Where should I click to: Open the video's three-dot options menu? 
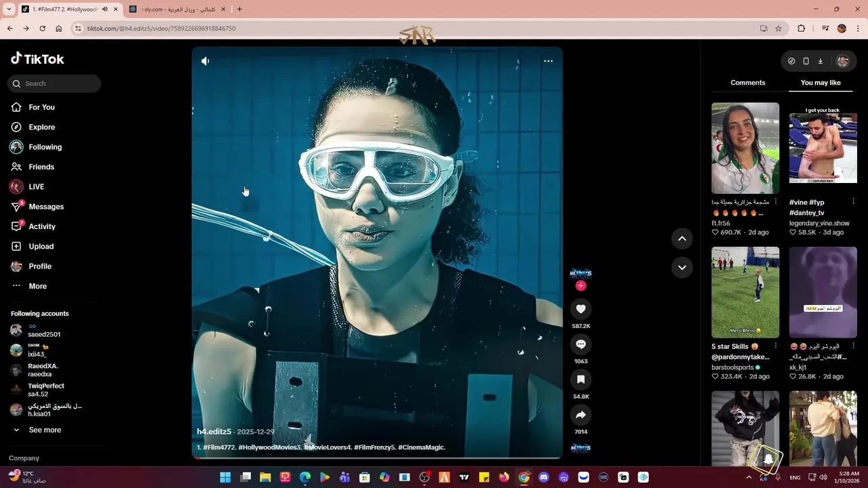[548, 61]
